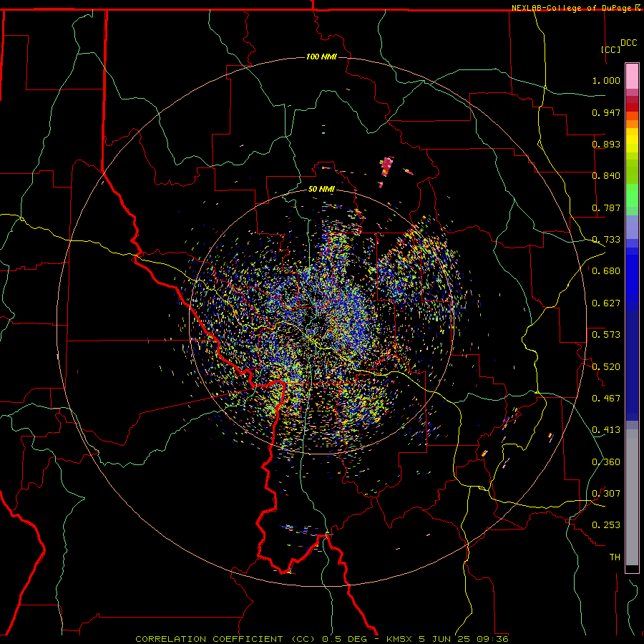The image size is (644, 644).
Task: Click the 100 NMI range ring label
Action: pos(321,57)
